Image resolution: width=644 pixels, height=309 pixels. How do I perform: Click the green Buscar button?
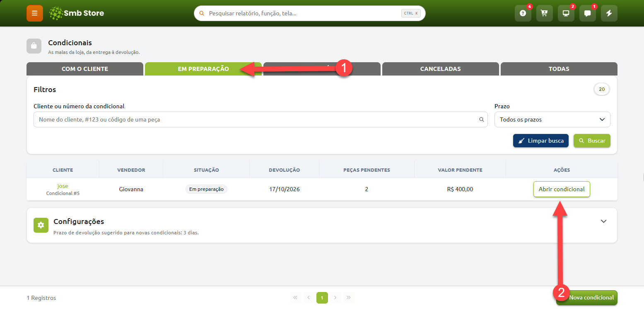click(x=592, y=141)
